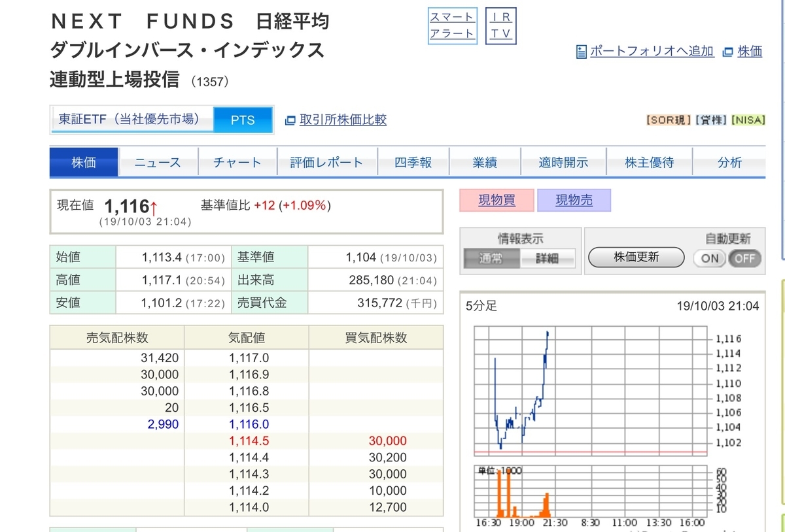Viewport: 785px width, 532px height.
Task: Click the 現物買 button
Action: coord(497,201)
